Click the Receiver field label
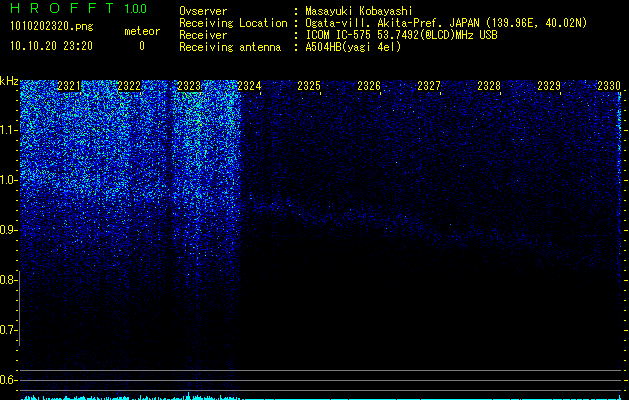Viewport: 629px width, 400px height. [x=203, y=35]
